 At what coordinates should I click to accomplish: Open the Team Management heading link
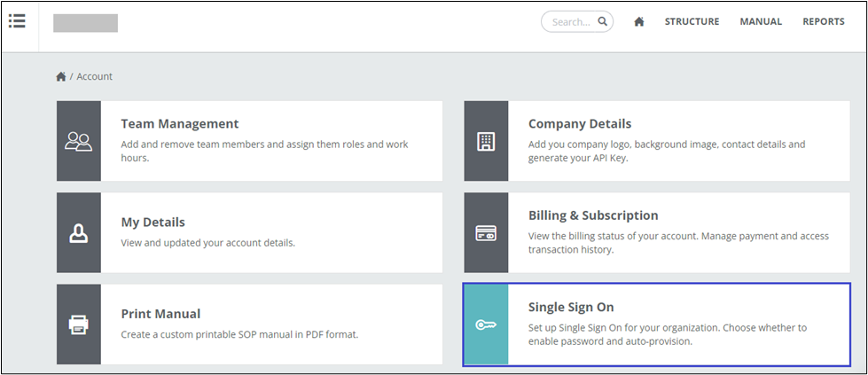pyautogui.click(x=179, y=124)
